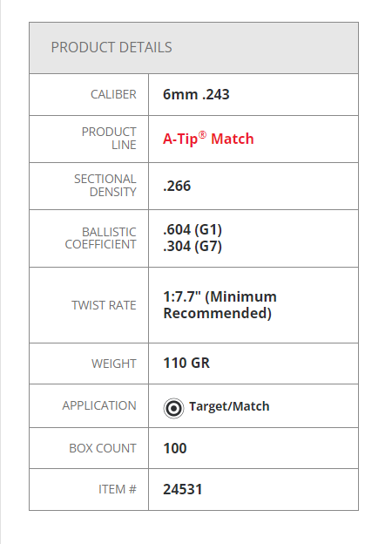The width and height of the screenshot is (392, 544).
Task: Click the Target/Match application text
Action: click(229, 406)
